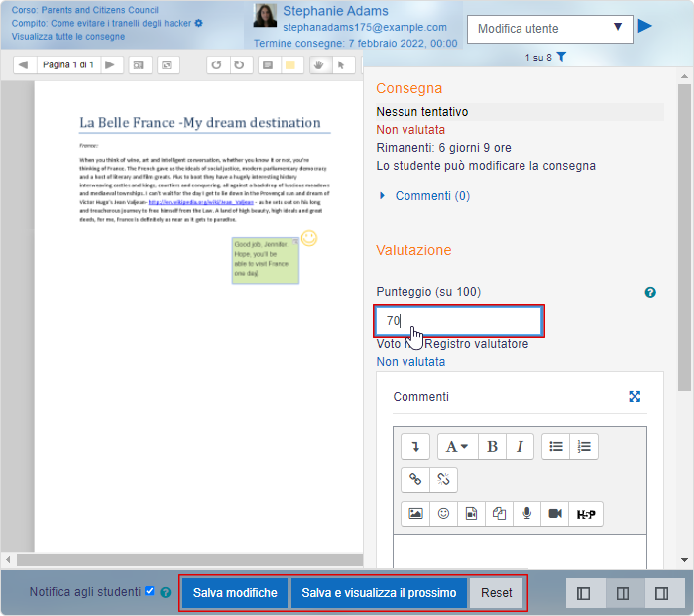Select the split default layout button
Image resolution: width=694 pixels, height=616 pixels.
pos(623,593)
